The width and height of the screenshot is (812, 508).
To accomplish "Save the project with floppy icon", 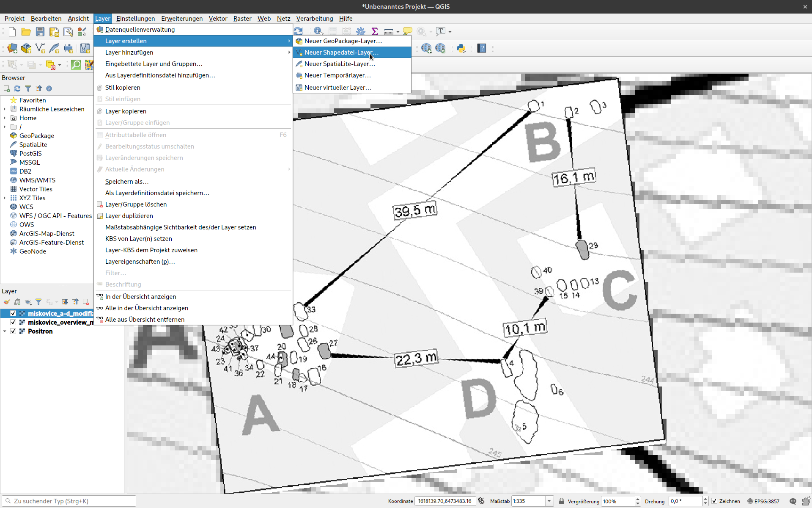I will coord(40,32).
